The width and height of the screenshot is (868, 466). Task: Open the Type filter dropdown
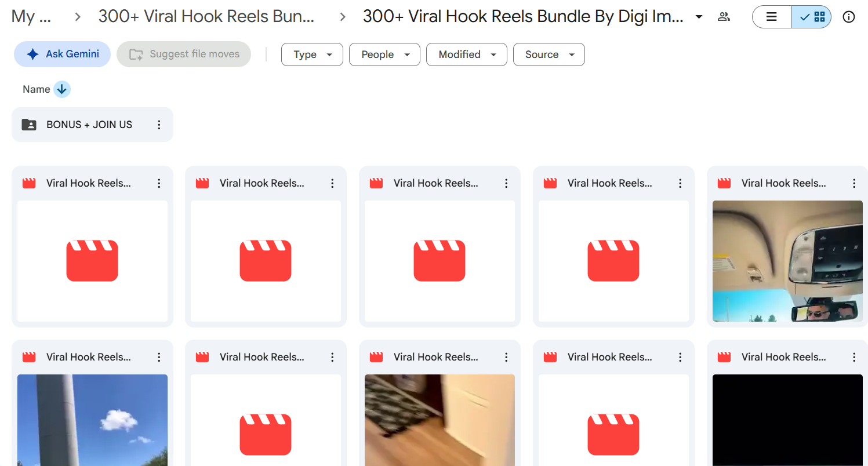[x=312, y=54]
